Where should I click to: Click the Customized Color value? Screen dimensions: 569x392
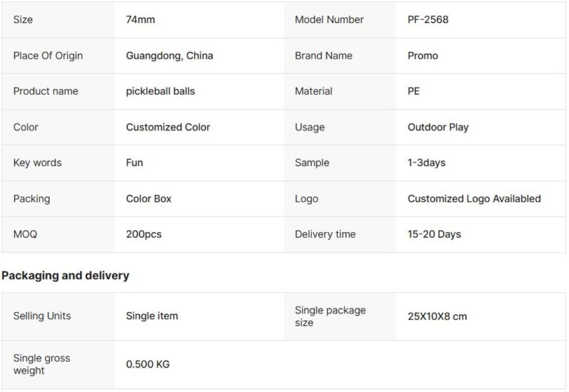click(x=168, y=127)
